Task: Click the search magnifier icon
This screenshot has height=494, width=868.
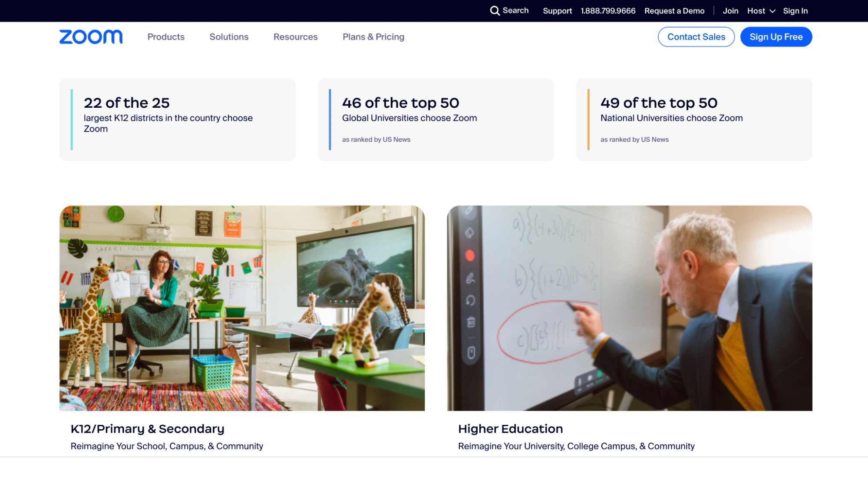Action: 495,10
